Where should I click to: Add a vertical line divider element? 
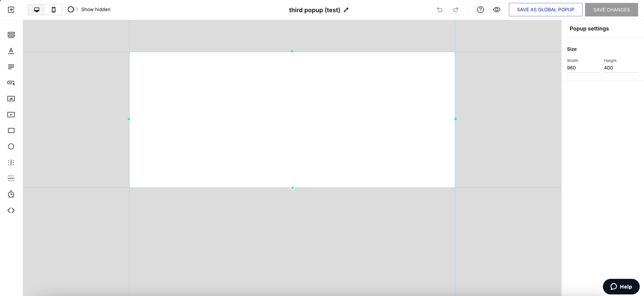point(11,163)
